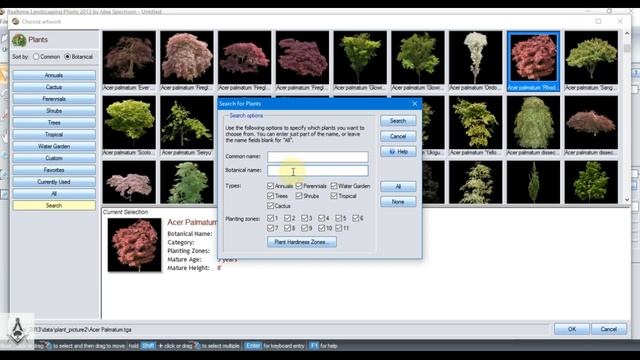Check all types with the All button
This screenshot has width=640, height=360.
pyautogui.click(x=398, y=187)
